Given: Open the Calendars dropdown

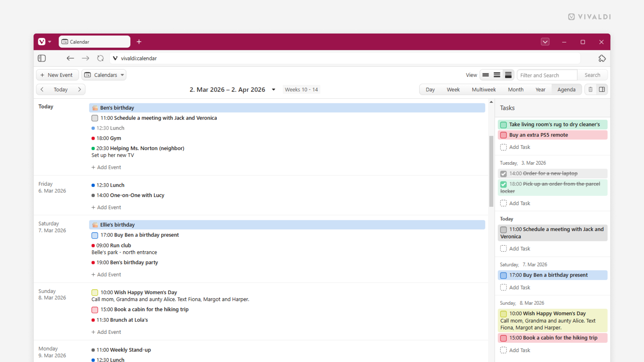Looking at the screenshot, I should click(x=104, y=75).
